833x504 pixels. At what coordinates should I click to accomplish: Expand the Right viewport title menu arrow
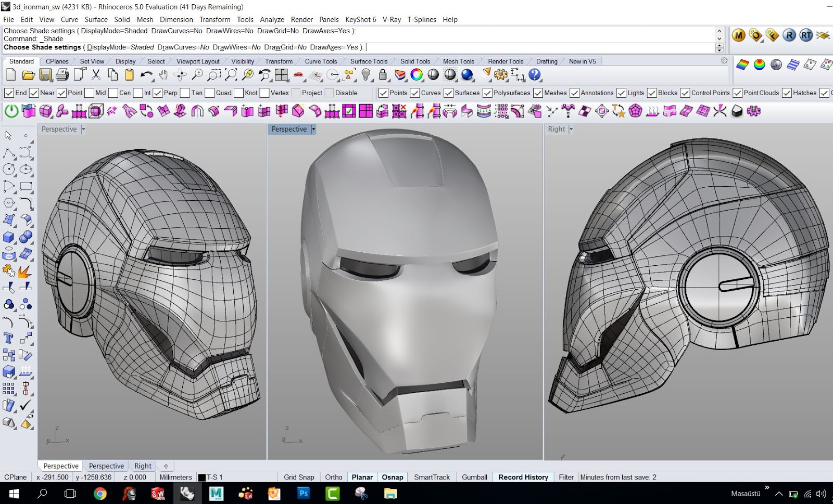coord(571,129)
